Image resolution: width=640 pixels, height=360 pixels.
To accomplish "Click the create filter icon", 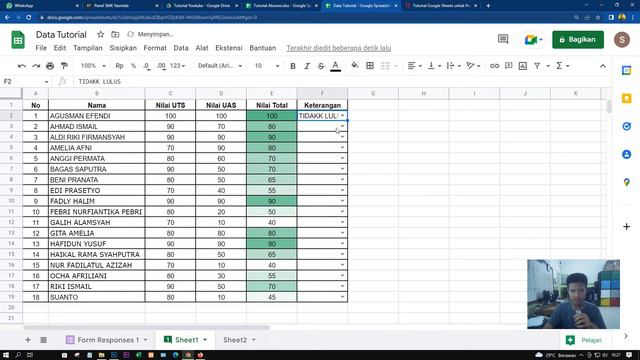I will point(537,66).
